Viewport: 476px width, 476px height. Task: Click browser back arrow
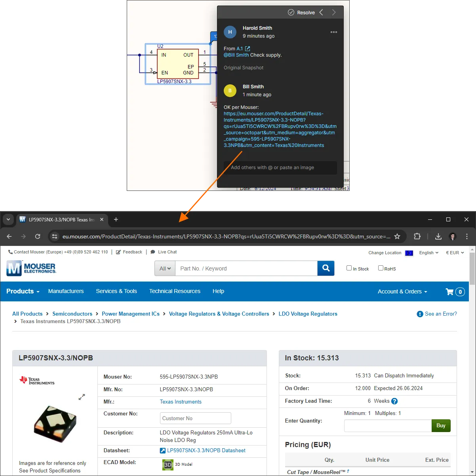point(10,236)
